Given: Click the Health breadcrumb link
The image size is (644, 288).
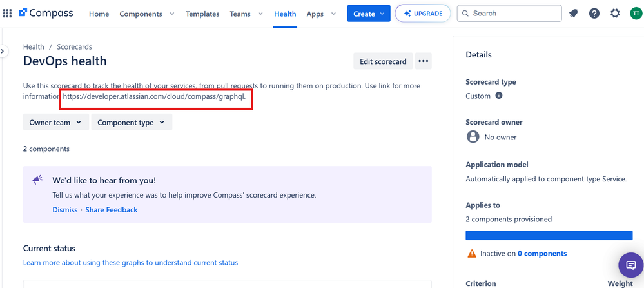Looking at the screenshot, I should click(34, 47).
